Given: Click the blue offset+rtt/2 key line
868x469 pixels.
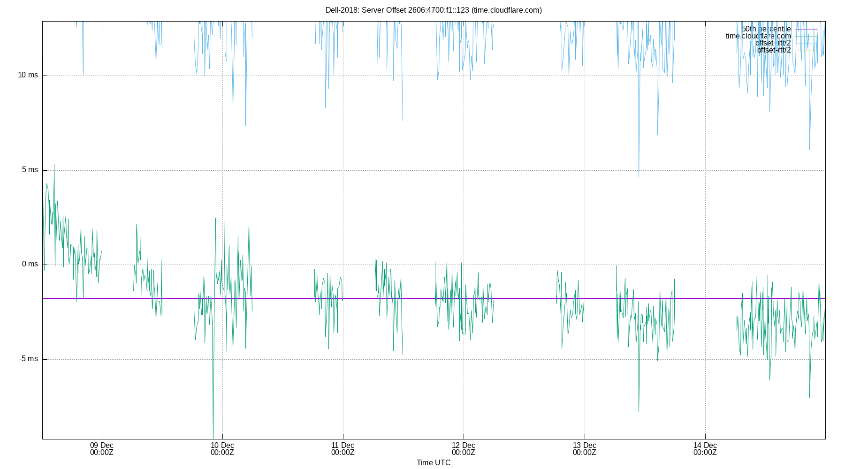Looking at the screenshot, I should click(806, 44).
